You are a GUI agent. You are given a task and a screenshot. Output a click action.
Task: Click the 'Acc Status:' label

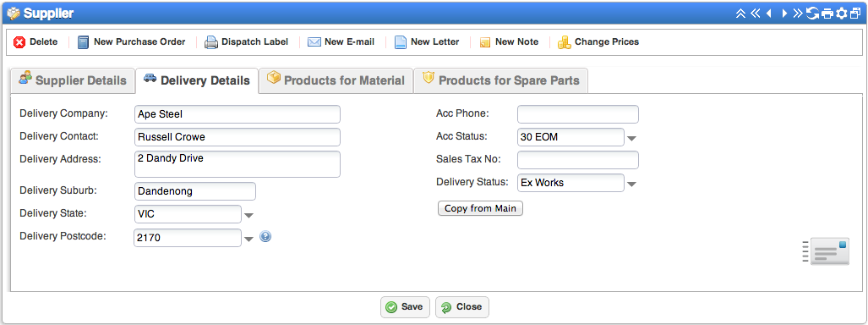pyautogui.click(x=461, y=136)
